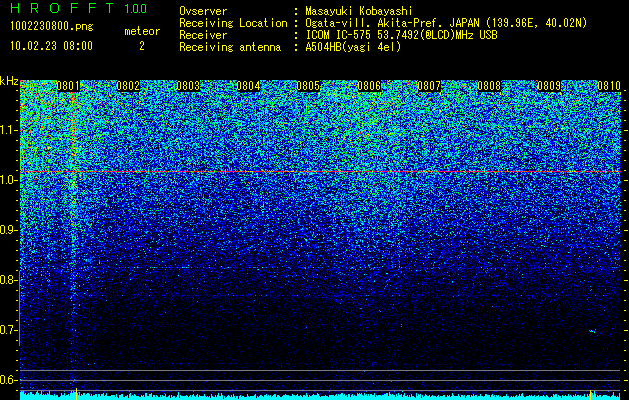This screenshot has height=400, width=629.
Task: Click the 0809 time marker label
Action: pyautogui.click(x=549, y=86)
